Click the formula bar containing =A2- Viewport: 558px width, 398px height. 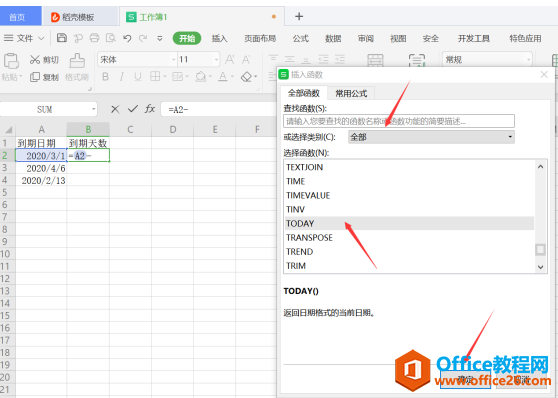[x=218, y=109]
